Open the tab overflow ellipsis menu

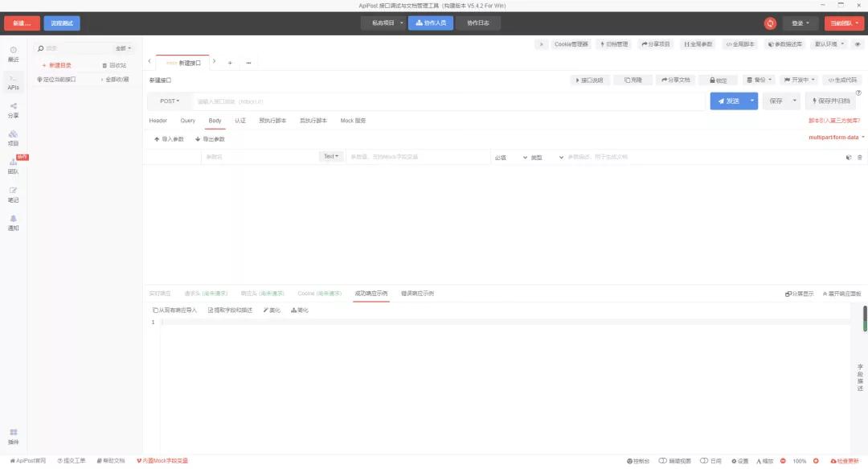tap(248, 63)
